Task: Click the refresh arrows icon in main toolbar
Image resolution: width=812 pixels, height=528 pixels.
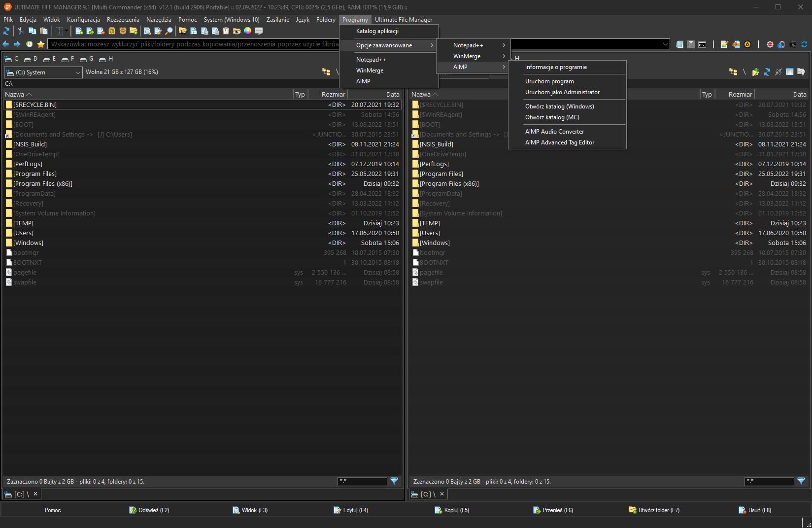Action: [6, 31]
